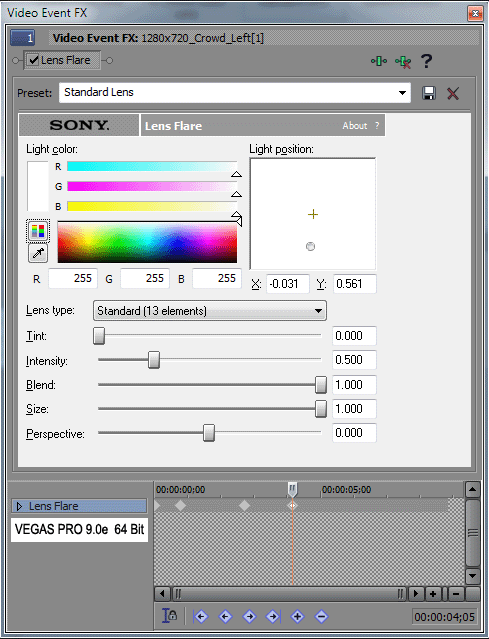Click the Blend slider handle

321,385
